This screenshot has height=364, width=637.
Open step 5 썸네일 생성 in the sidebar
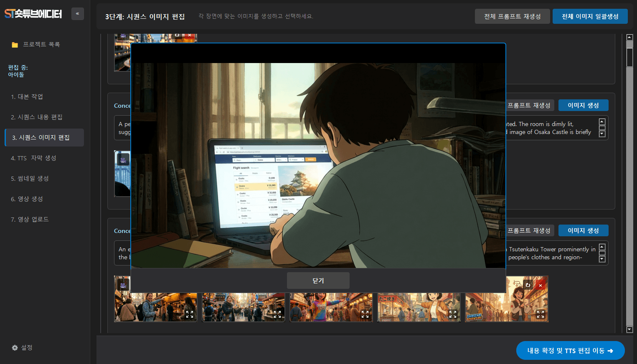tap(30, 178)
